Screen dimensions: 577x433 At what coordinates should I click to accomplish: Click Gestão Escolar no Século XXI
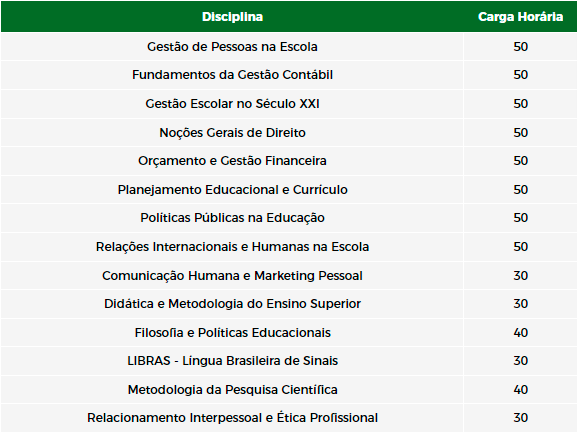[x=232, y=104]
